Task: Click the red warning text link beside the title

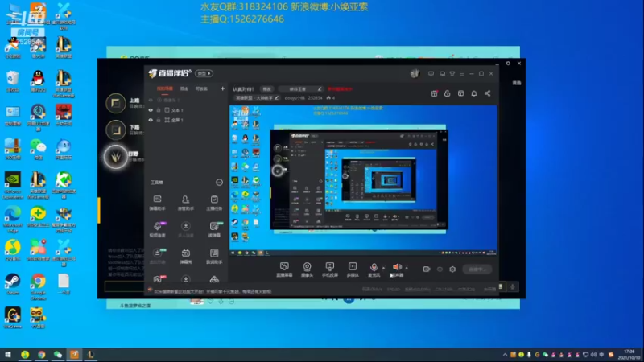Action: click(x=340, y=89)
